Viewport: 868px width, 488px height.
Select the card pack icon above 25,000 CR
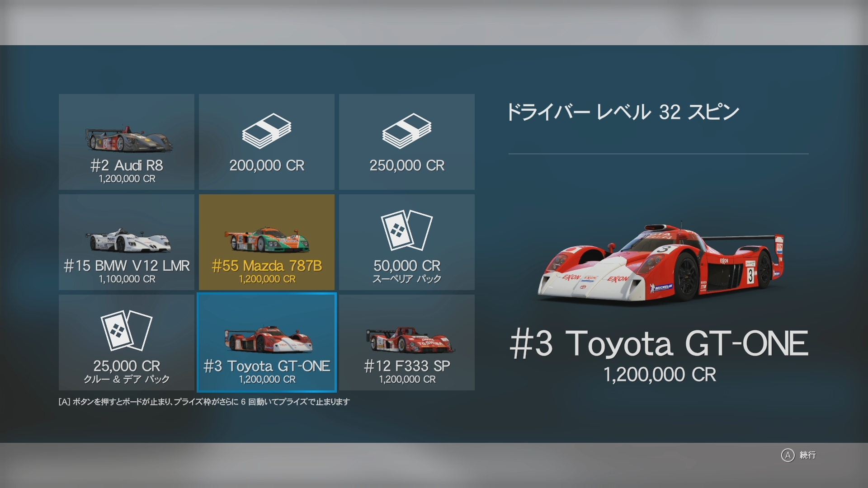pyautogui.click(x=127, y=331)
